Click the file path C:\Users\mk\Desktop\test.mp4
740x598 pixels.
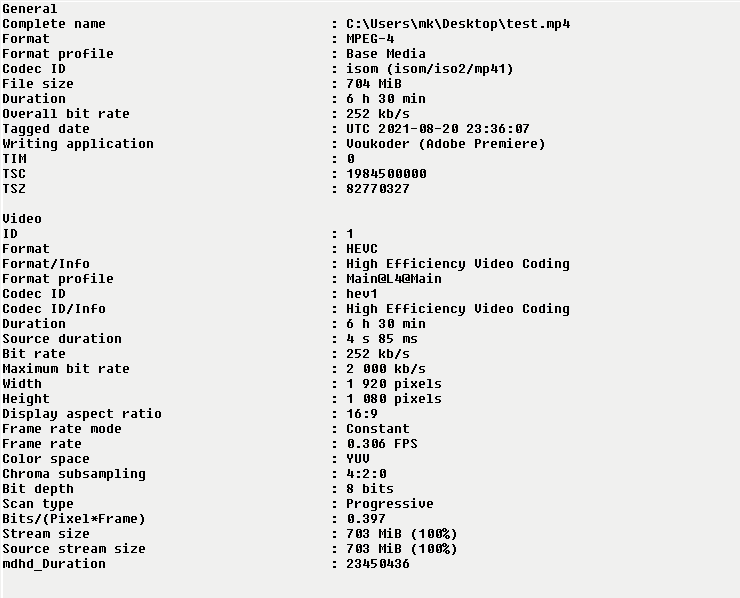(x=458, y=24)
